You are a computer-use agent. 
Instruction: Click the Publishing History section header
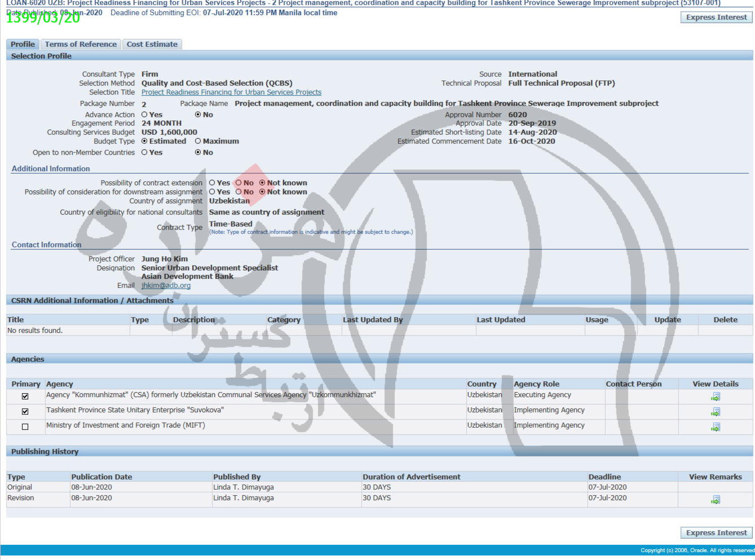point(379,451)
